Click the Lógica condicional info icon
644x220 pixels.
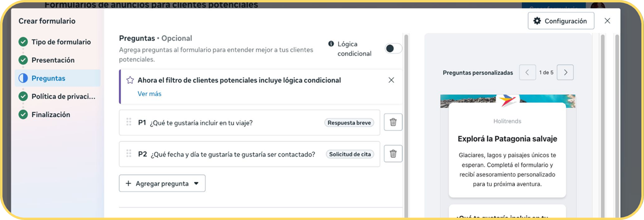tap(331, 44)
